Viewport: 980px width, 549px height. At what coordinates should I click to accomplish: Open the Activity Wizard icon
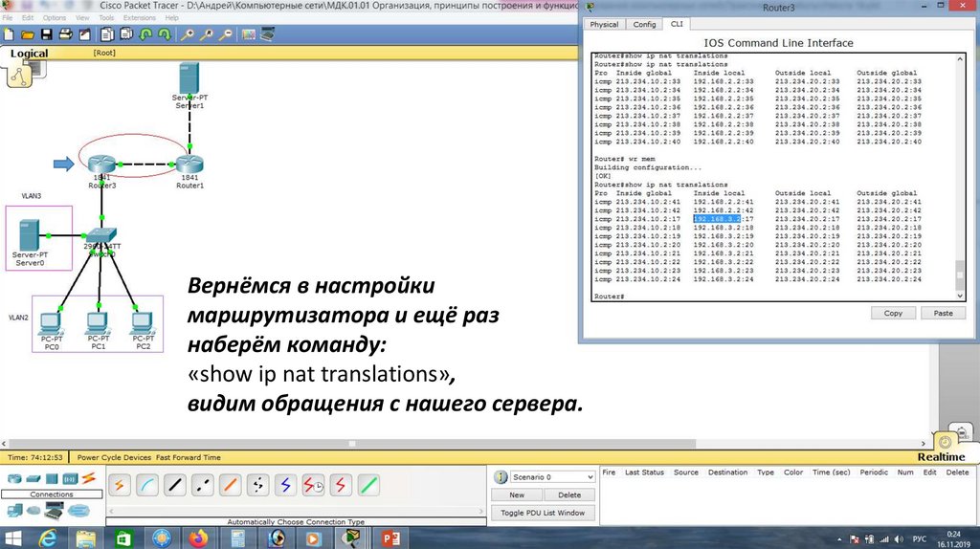[84, 34]
